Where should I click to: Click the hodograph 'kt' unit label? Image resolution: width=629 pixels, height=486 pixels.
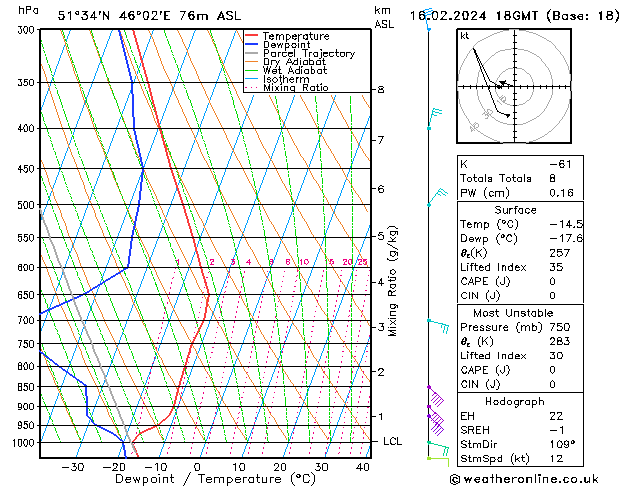[x=465, y=36]
